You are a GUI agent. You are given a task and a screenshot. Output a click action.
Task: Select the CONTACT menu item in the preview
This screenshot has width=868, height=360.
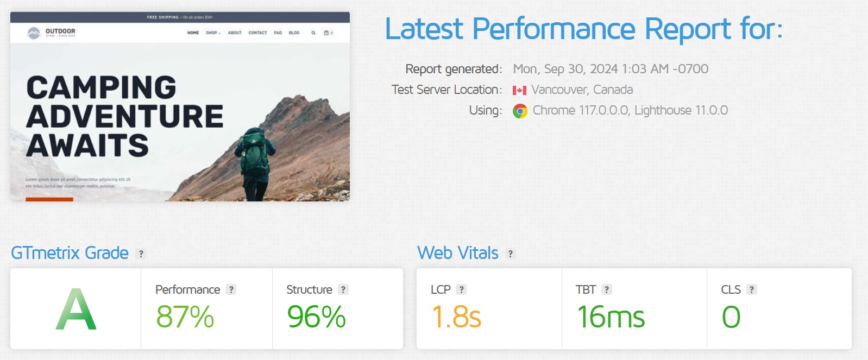[257, 33]
